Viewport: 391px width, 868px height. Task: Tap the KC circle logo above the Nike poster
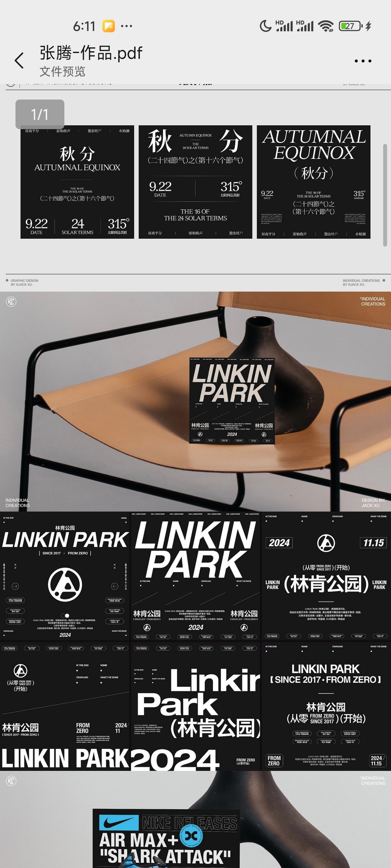coord(11,781)
